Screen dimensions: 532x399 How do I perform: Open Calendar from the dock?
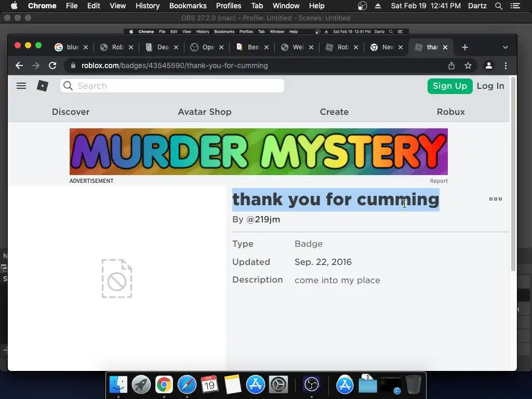point(209,385)
